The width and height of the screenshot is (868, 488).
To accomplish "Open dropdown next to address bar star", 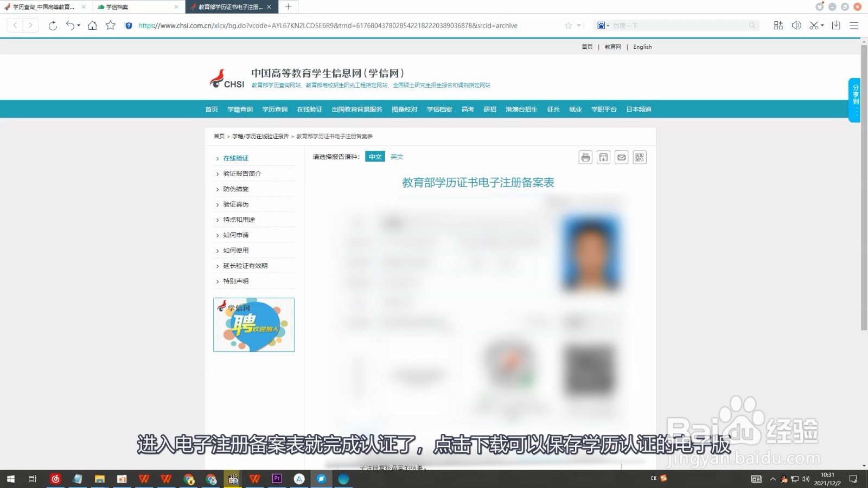I will coord(579,25).
